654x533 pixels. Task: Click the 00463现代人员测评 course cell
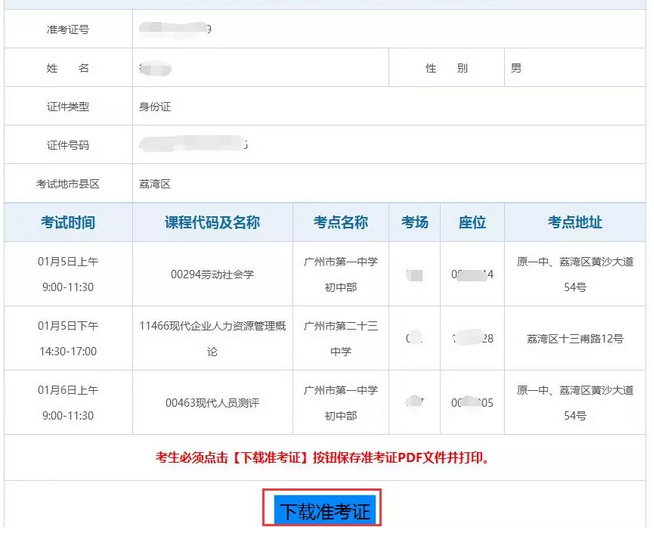212,403
